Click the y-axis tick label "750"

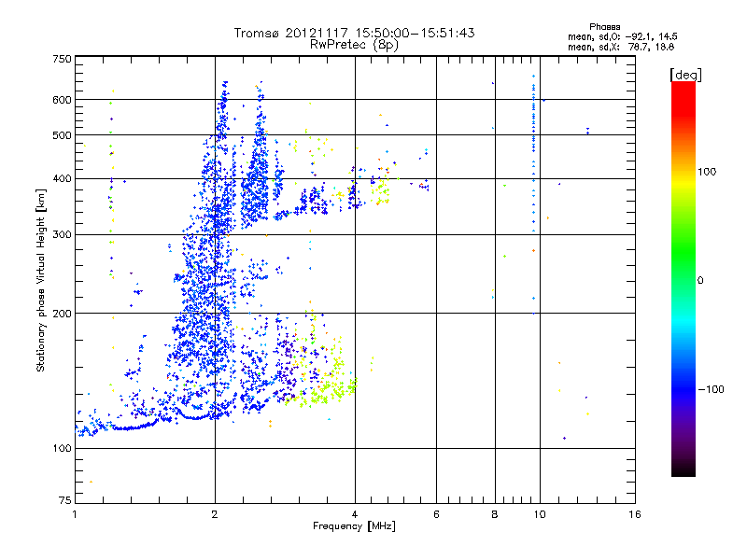63,59
